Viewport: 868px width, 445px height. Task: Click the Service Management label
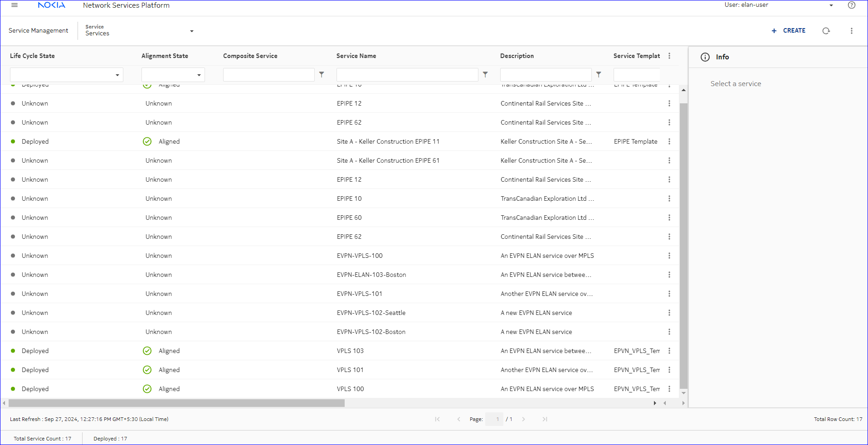(39, 31)
